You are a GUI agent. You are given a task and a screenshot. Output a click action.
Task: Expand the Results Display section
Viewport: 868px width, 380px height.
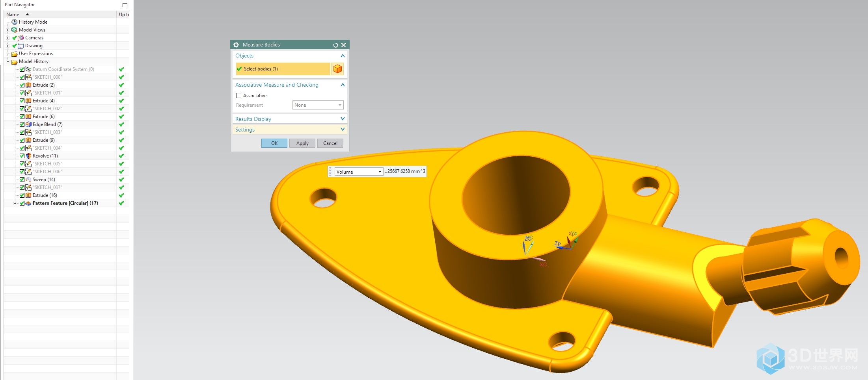[x=343, y=119]
